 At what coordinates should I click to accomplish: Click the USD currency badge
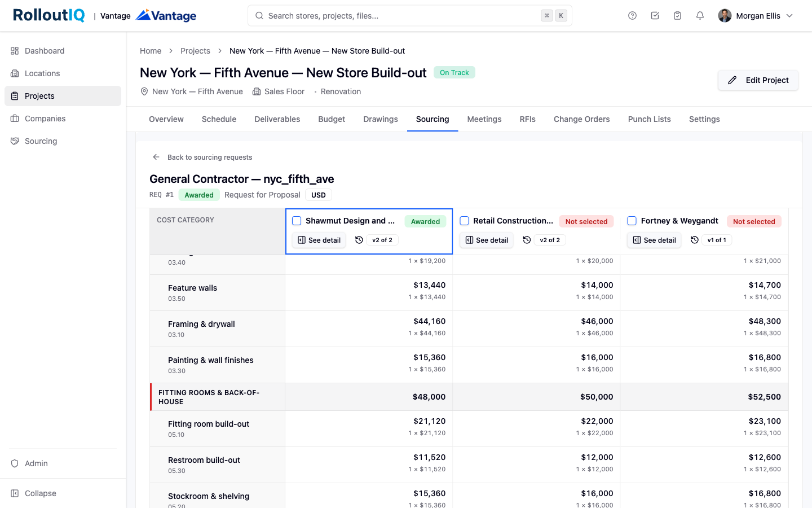(x=319, y=195)
